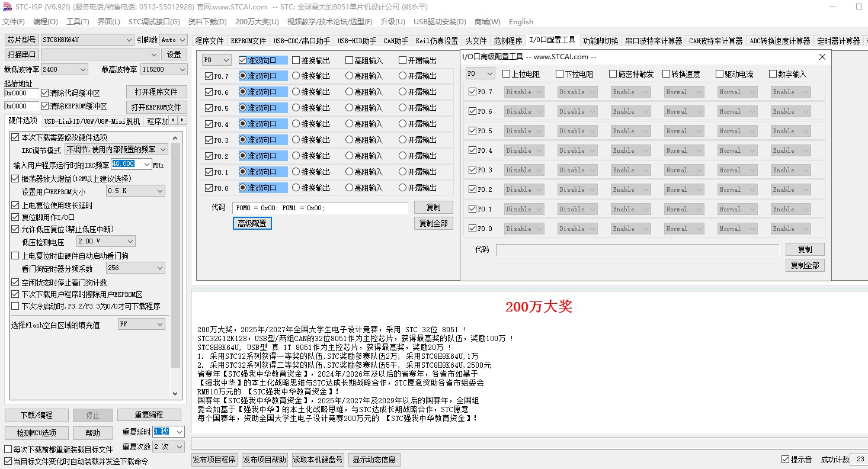This screenshot has height=469, width=868.
Task: Click the 高级配置 button
Action: [252, 223]
